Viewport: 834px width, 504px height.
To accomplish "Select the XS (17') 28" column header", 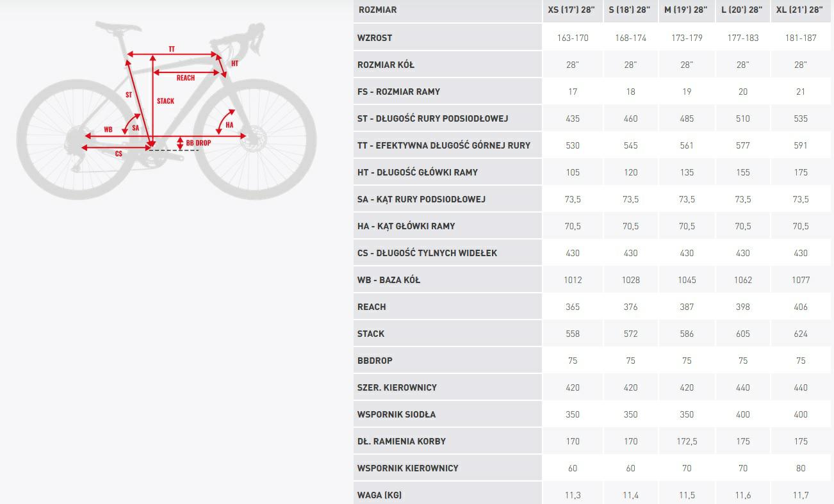I will point(573,10).
